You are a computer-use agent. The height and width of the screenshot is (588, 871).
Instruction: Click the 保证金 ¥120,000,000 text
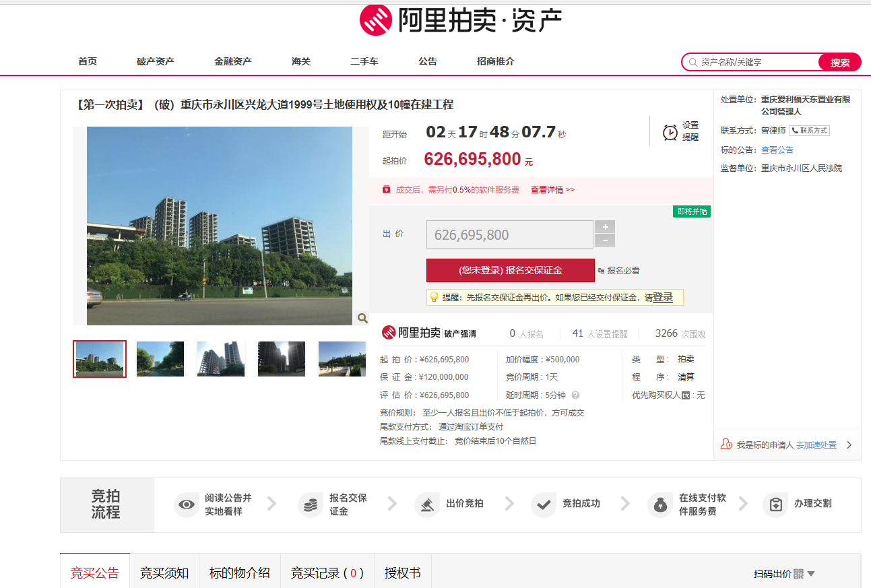424,377
